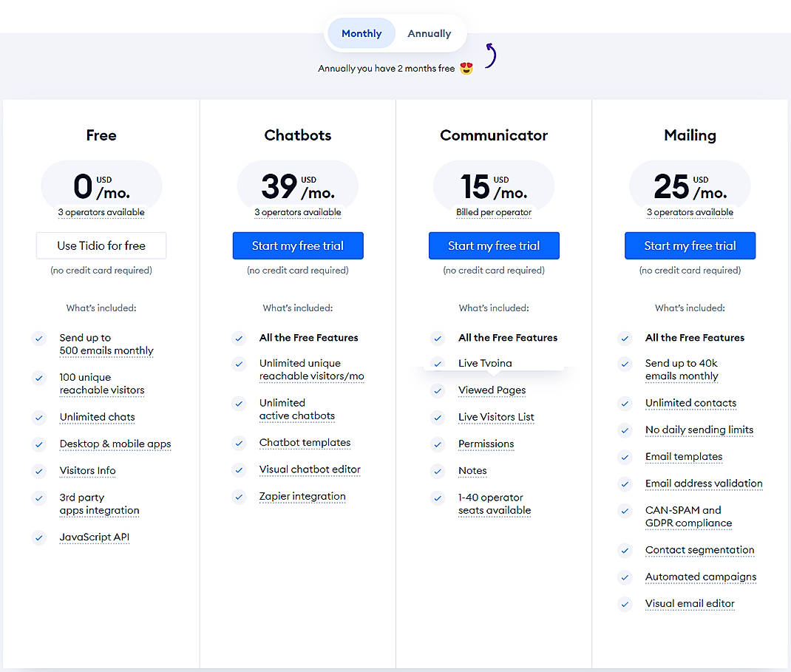This screenshot has width=791, height=672.
Task: Click '3 operators available' under Free plan
Action: point(101,212)
